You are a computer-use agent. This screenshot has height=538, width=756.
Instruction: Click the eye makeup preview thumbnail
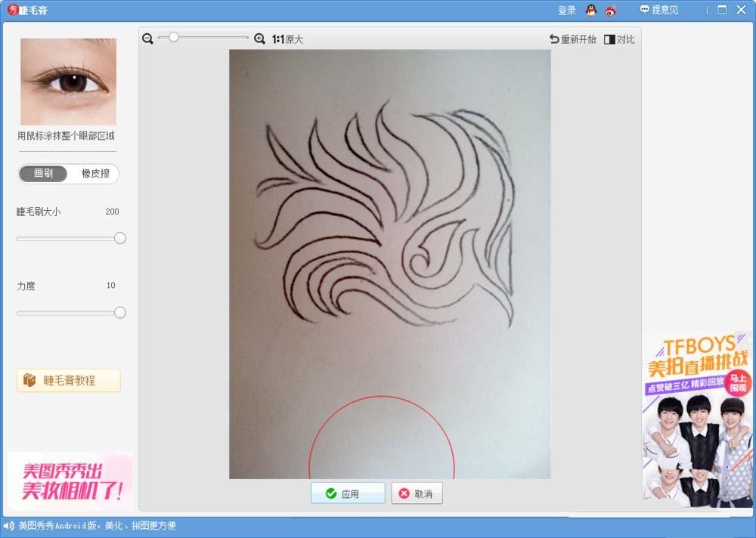point(67,81)
